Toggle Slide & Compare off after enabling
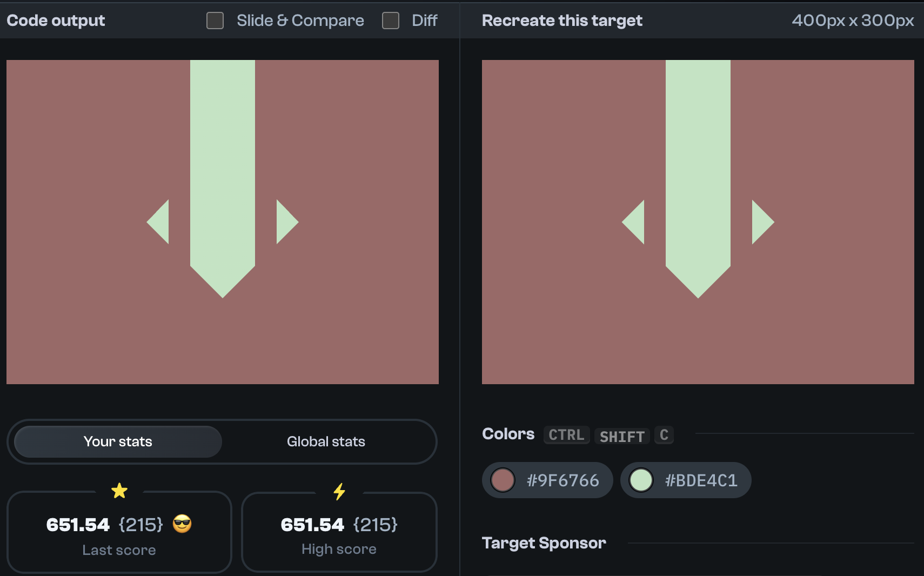 [215, 20]
